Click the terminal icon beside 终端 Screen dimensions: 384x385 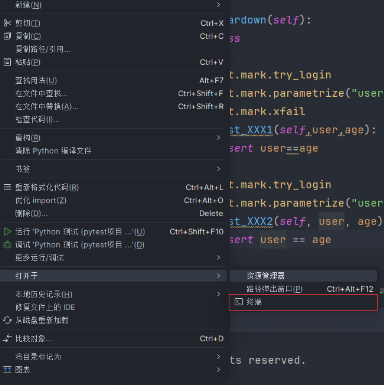pos(239,302)
